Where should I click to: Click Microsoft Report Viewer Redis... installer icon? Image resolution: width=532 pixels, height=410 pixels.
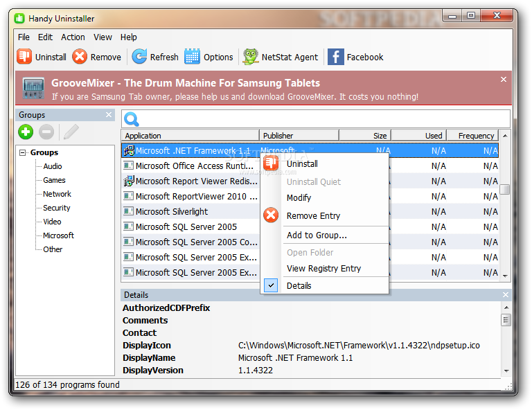(129, 181)
